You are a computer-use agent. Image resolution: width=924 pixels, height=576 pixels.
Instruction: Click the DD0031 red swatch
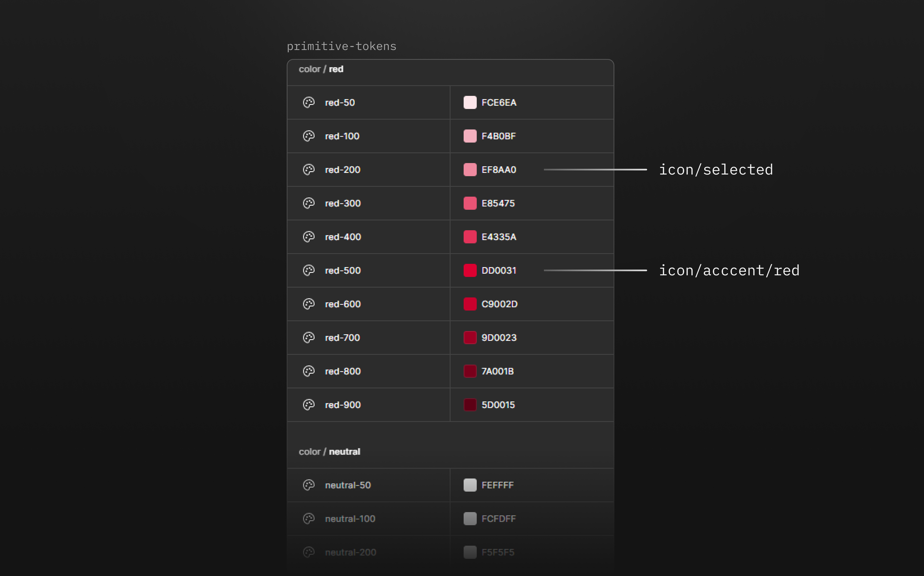[470, 270]
